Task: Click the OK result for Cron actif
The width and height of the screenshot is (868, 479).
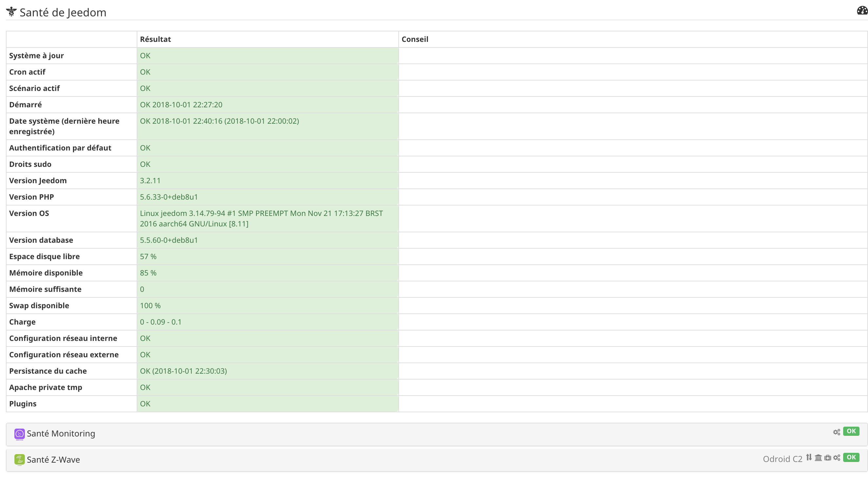Action: click(145, 72)
